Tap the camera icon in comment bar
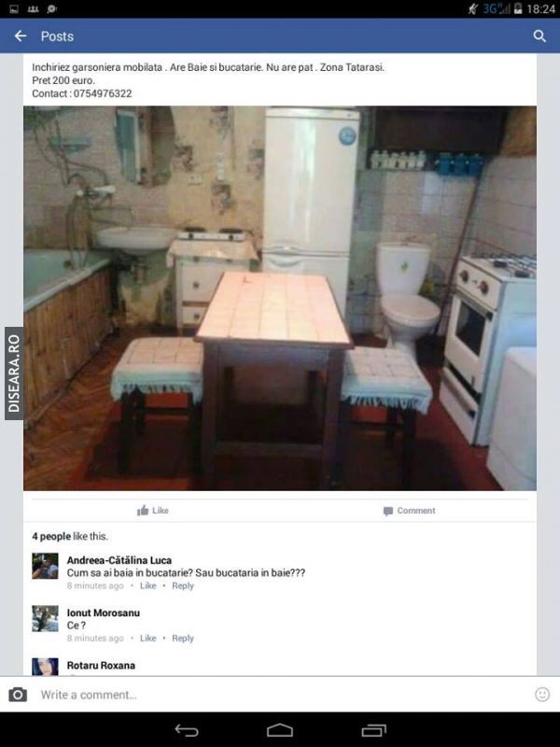Viewport: 560px width, 747px height. (x=18, y=695)
